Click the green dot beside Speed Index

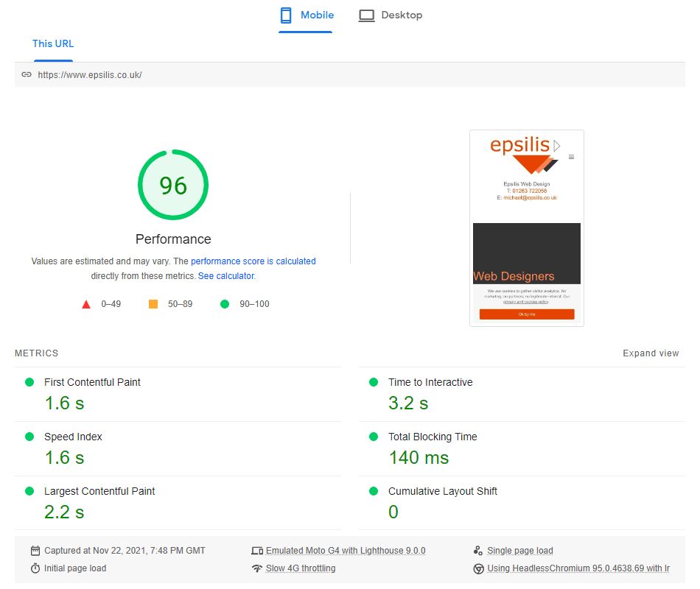coord(29,437)
